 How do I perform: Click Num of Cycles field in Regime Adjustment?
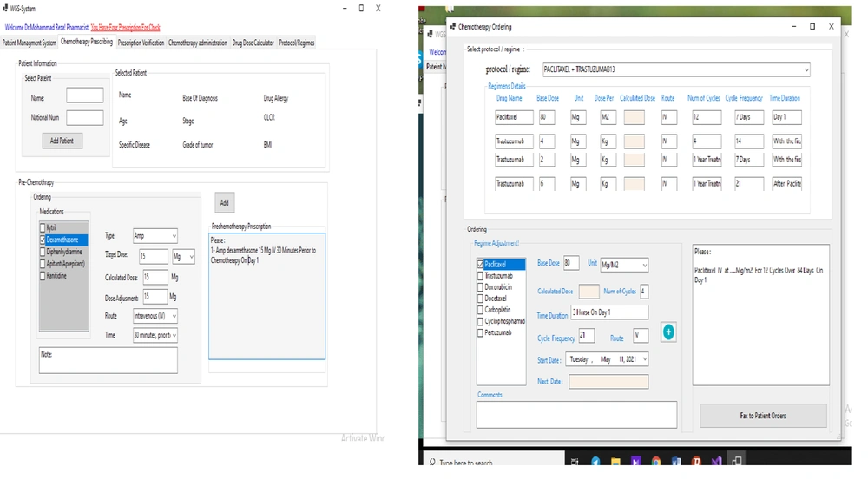(x=644, y=292)
